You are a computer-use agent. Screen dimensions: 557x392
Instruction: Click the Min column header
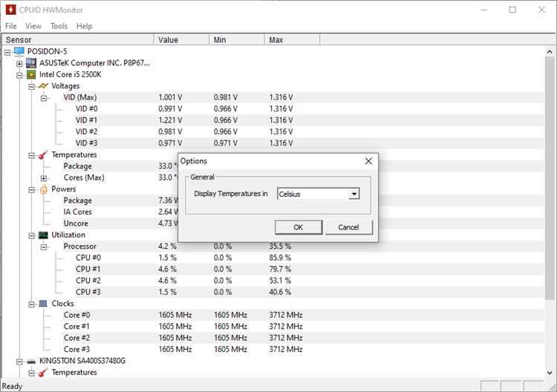pyautogui.click(x=237, y=40)
